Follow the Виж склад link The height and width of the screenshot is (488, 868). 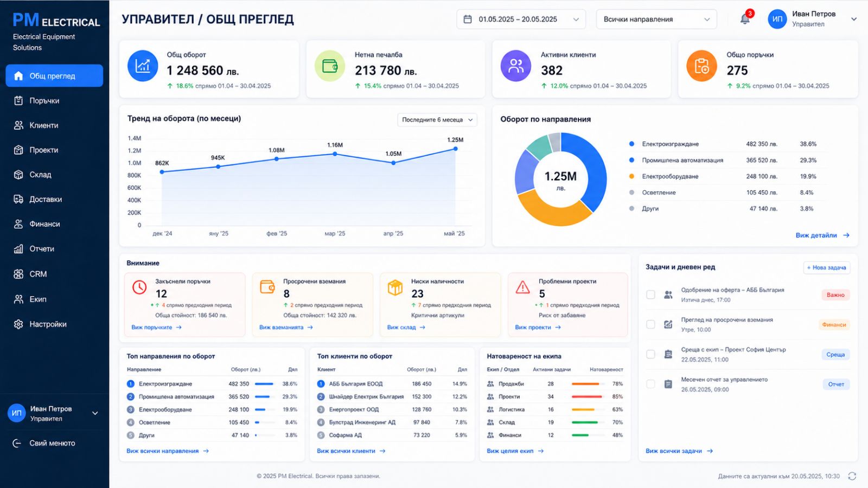[406, 328]
